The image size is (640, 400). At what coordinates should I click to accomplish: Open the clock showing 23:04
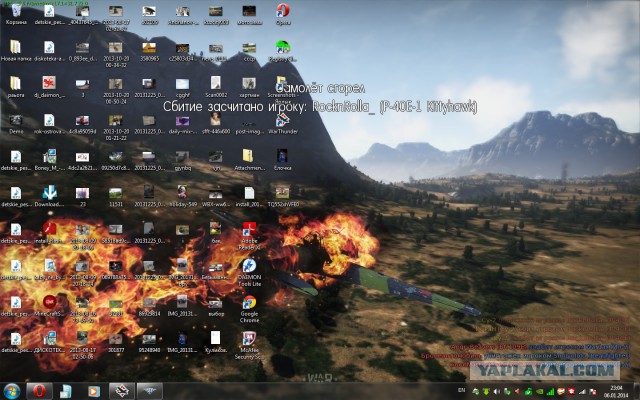[x=616, y=391]
